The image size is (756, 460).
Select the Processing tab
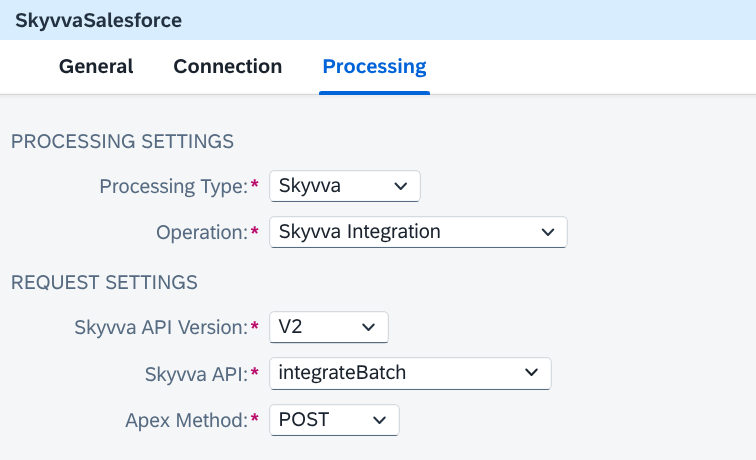click(x=374, y=67)
